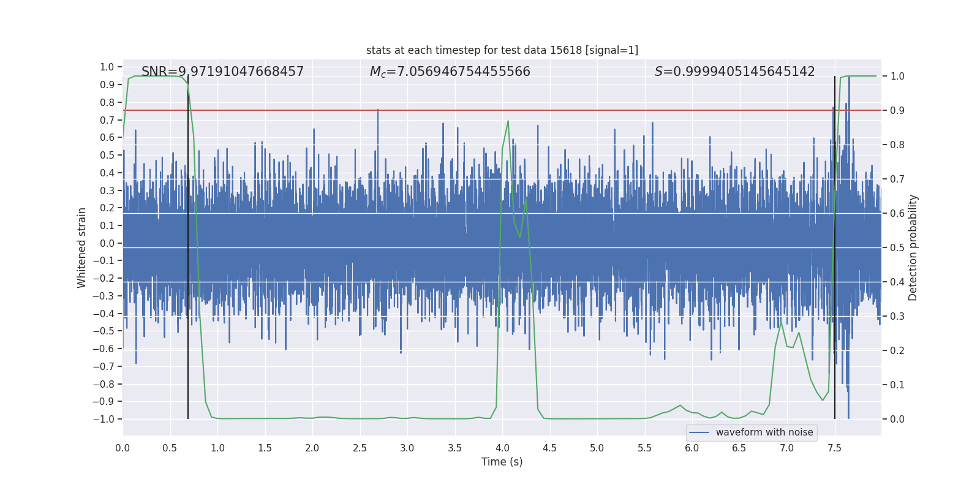Click the 2.5 tick label on the Time axis
Screen dimensions: 980x490
(x=360, y=448)
